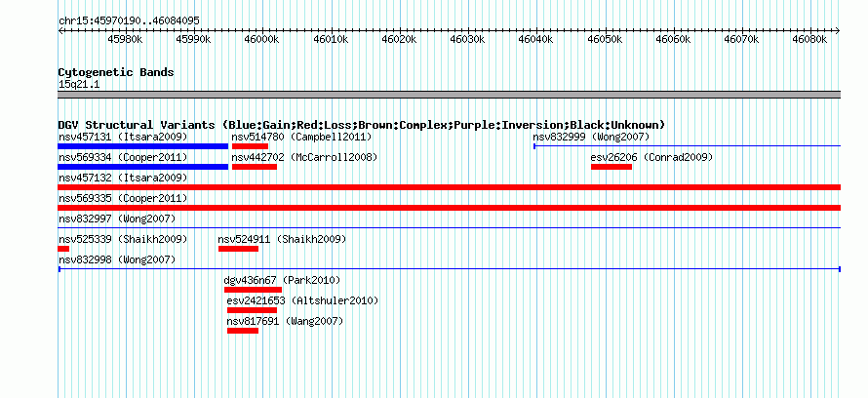
Task: Open the dgv436n67 (Park2010) label
Action: coord(282,280)
